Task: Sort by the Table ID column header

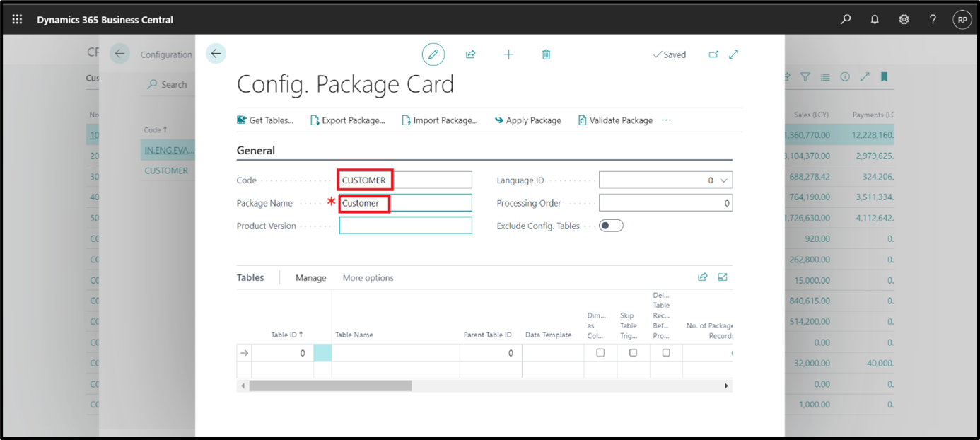Action: point(287,335)
